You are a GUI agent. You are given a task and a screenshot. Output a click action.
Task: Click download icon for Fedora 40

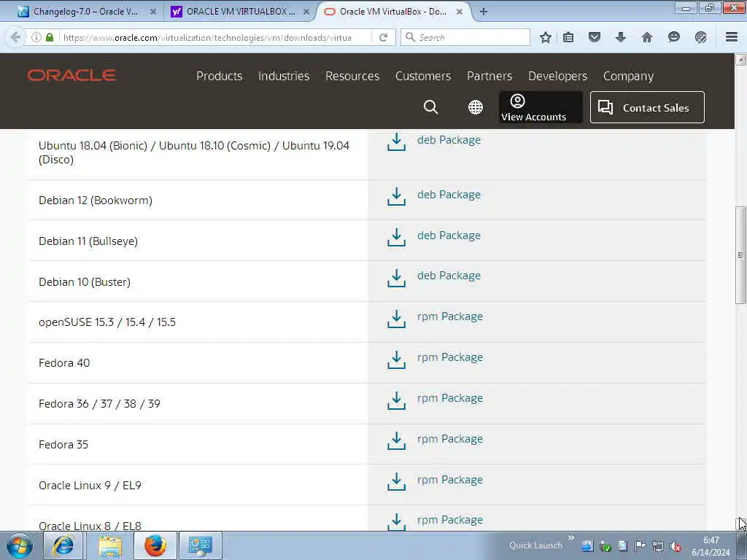[396, 360]
